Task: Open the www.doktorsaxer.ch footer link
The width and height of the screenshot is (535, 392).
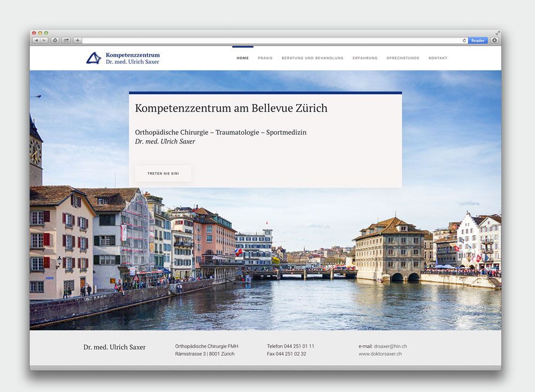Action: coord(380,354)
